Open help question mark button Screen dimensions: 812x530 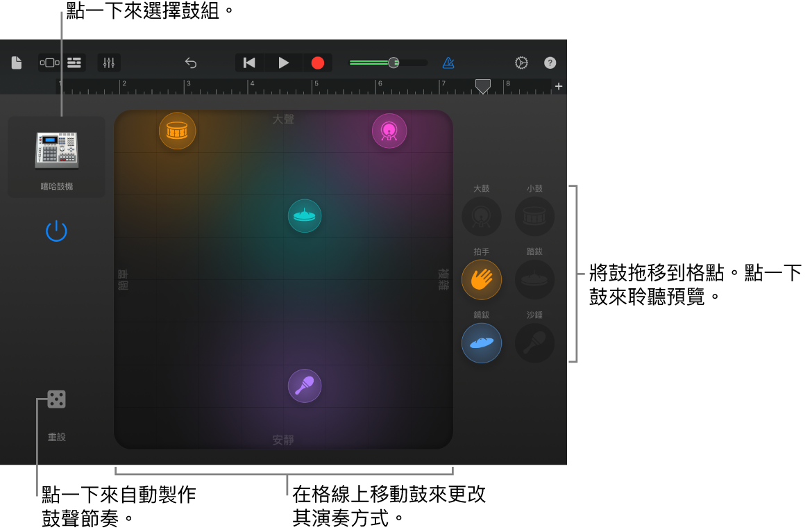(550, 63)
